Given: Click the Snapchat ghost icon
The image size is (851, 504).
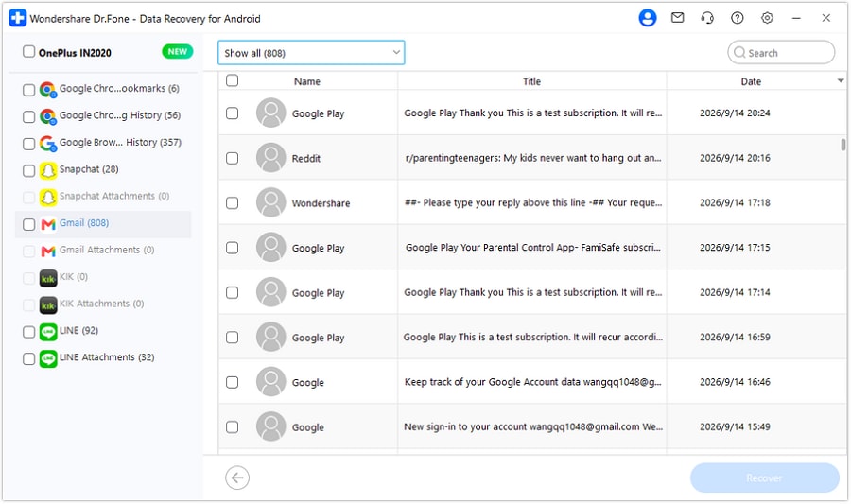Looking at the screenshot, I should tap(48, 170).
